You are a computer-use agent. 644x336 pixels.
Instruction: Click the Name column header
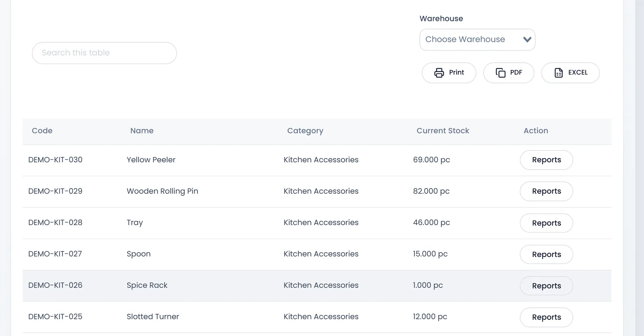[142, 131]
